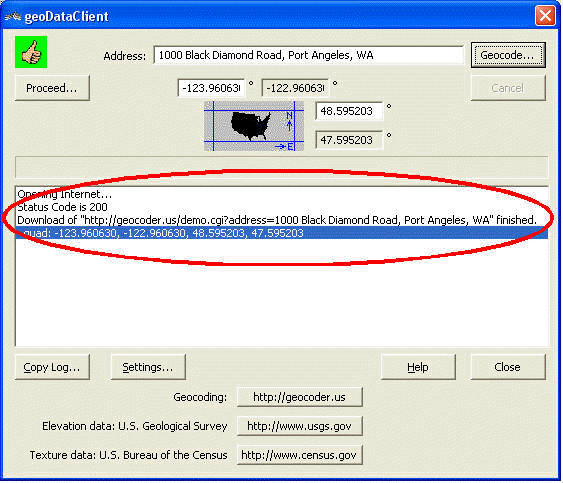Click the north latitude field 48.595203
Viewport: 563px width, 483px height.
coord(349,111)
